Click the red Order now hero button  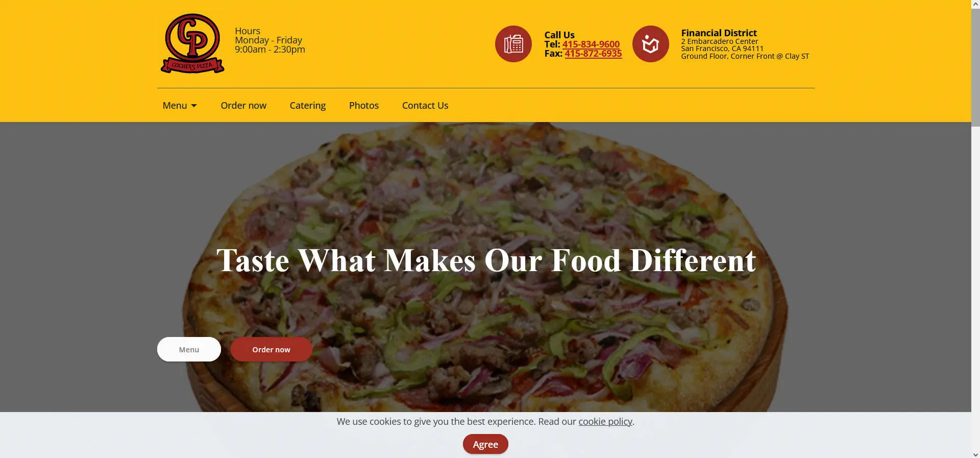coord(271,349)
